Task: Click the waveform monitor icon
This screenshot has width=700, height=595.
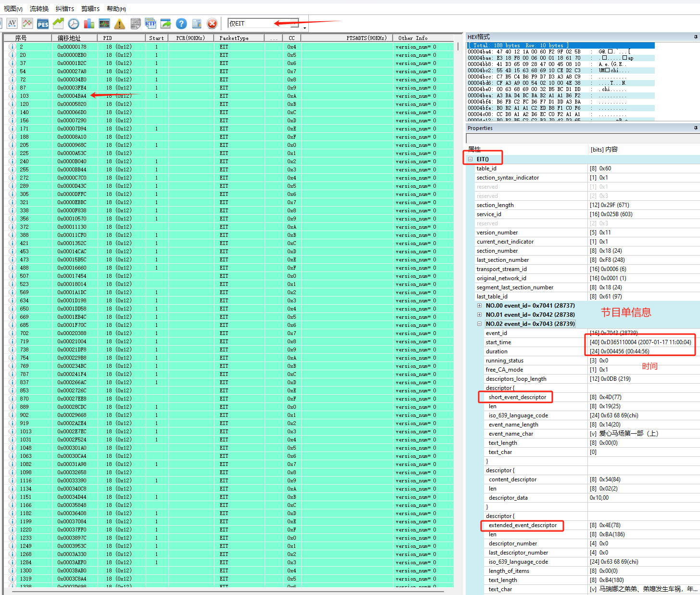Action: (104, 23)
